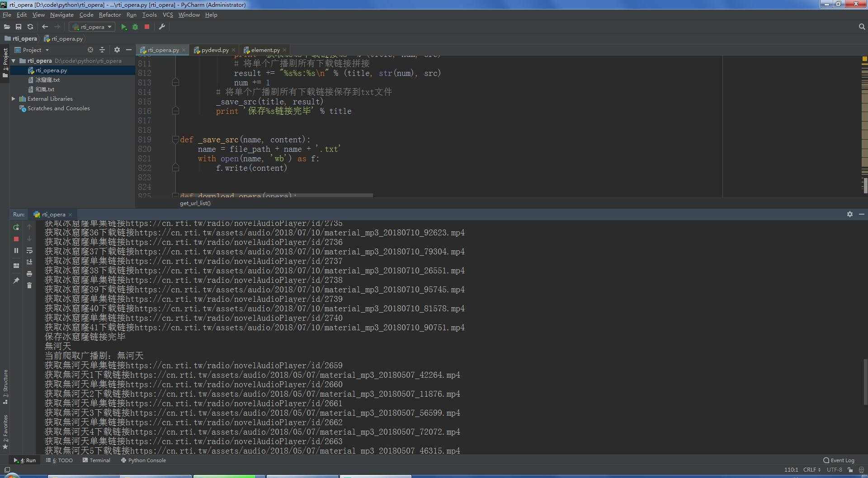Toggle soft-wrap in Run console

pos(29,251)
